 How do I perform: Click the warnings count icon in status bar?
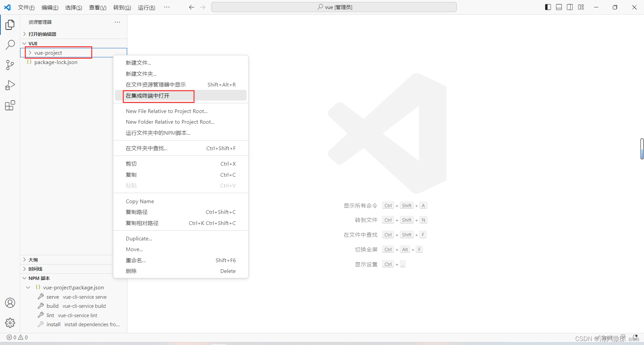tap(20, 338)
